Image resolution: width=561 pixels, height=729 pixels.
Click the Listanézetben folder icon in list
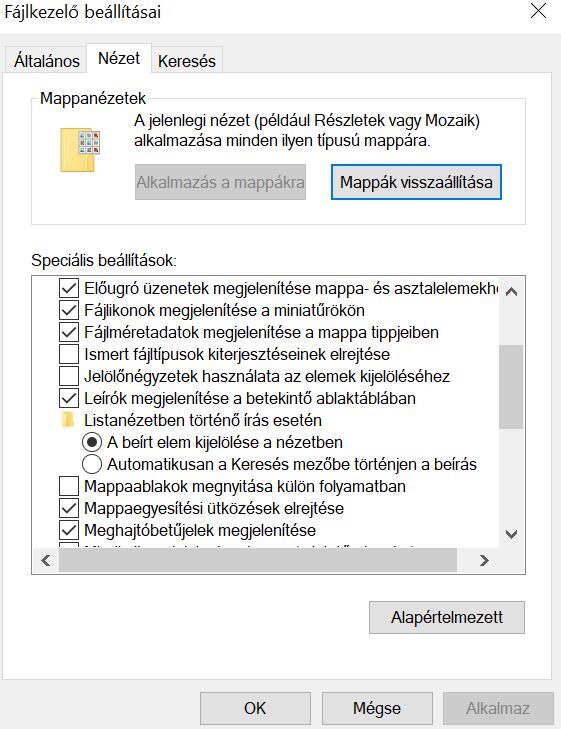point(68,420)
